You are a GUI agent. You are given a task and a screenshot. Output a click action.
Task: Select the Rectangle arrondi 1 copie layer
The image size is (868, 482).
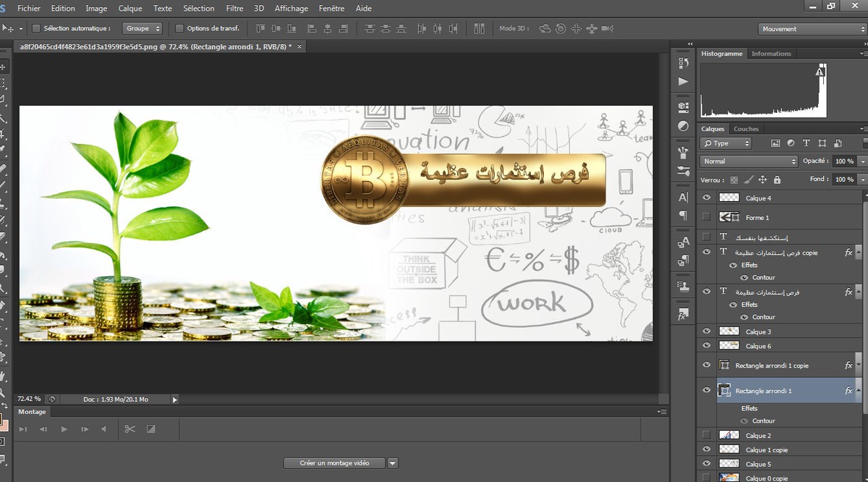point(772,366)
